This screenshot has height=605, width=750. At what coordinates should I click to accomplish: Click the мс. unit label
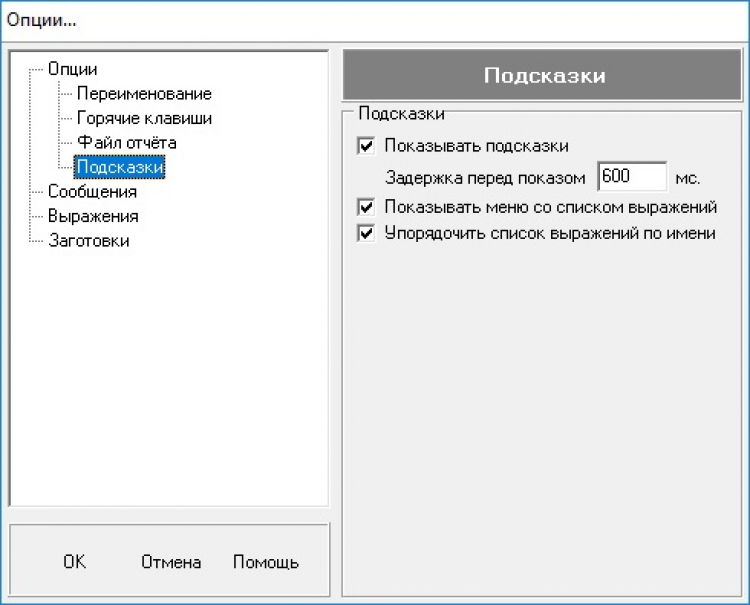pyautogui.click(x=687, y=178)
